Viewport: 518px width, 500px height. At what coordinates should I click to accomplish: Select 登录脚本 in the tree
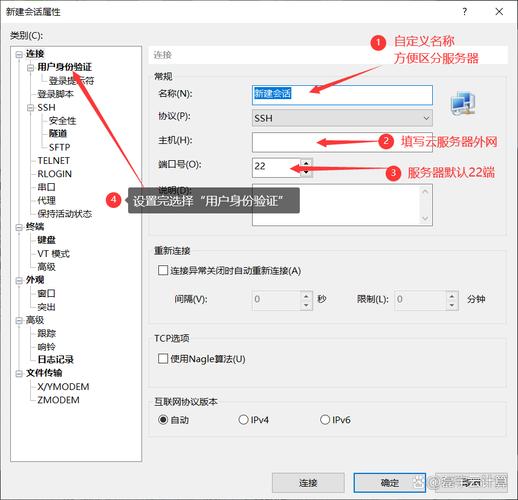click(x=55, y=94)
